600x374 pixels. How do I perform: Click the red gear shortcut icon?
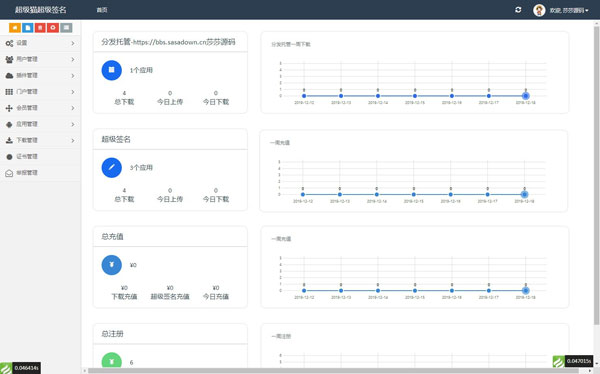53,28
